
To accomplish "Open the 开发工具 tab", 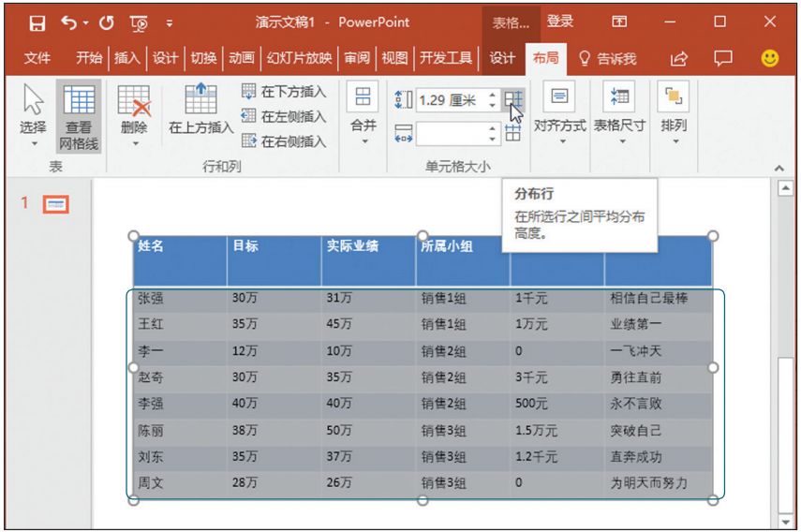I will [446, 58].
